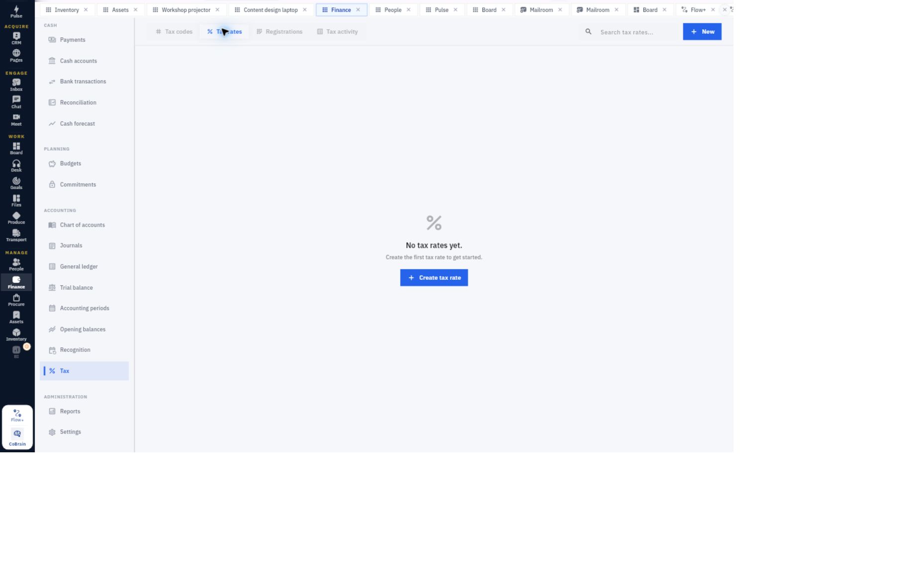The width and height of the screenshot is (917, 588).
Task: Open the Files module icon
Action: tap(16, 200)
